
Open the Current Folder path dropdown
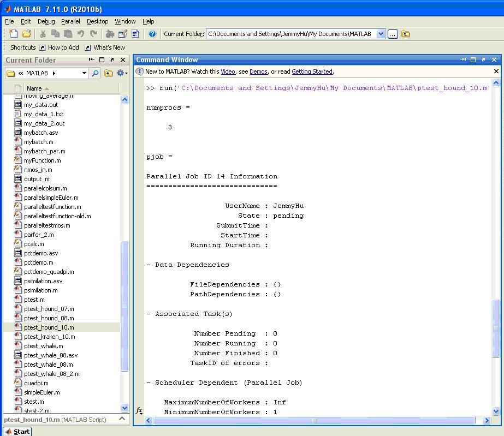(x=381, y=34)
